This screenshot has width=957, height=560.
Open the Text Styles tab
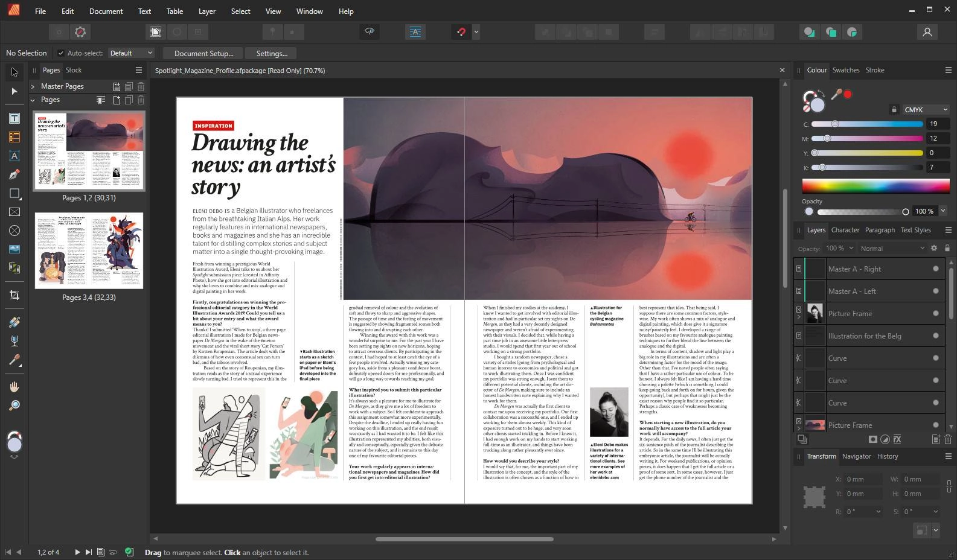[x=915, y=230]
